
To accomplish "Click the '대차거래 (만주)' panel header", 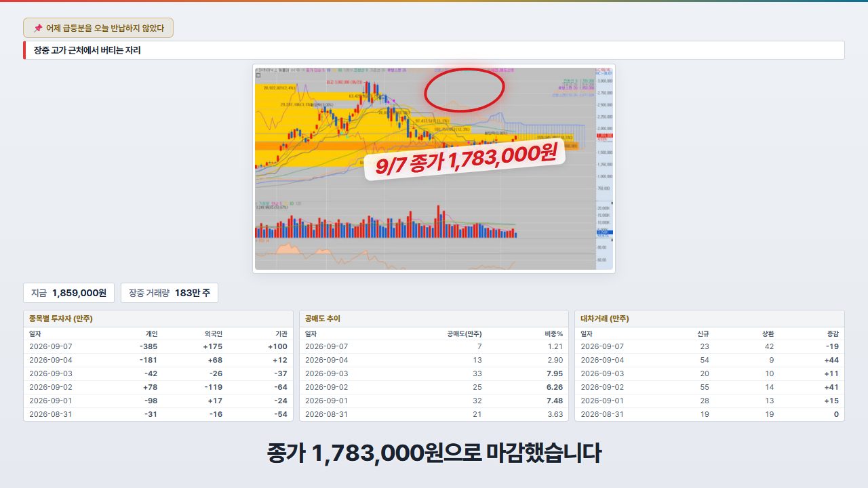I will [x=709, y=319].
